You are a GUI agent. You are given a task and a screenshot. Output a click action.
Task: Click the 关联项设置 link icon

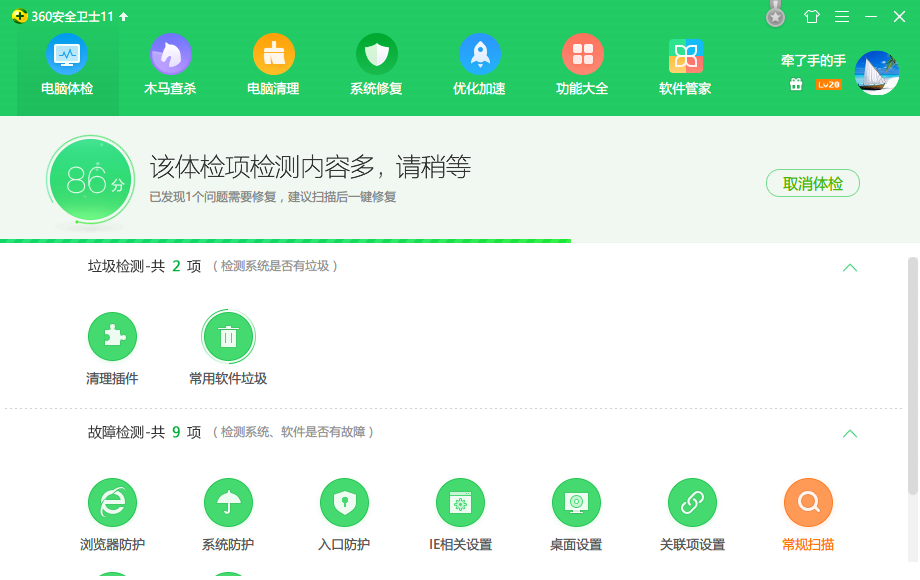(692, 502)
